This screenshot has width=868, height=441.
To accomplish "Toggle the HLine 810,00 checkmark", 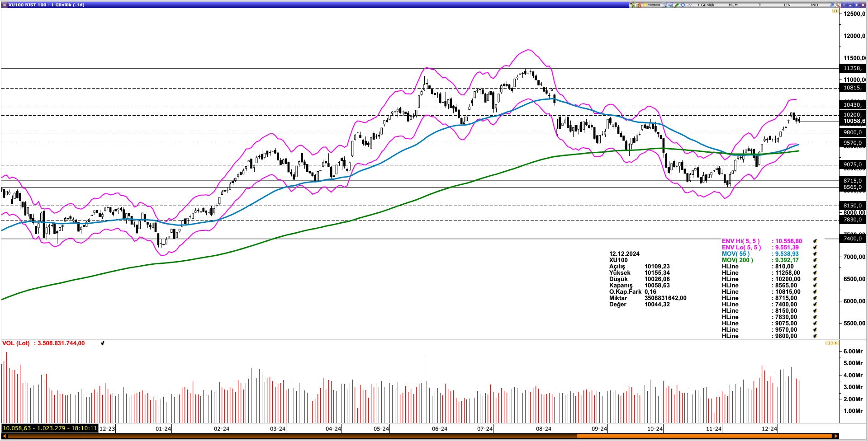I will [815, 267].
